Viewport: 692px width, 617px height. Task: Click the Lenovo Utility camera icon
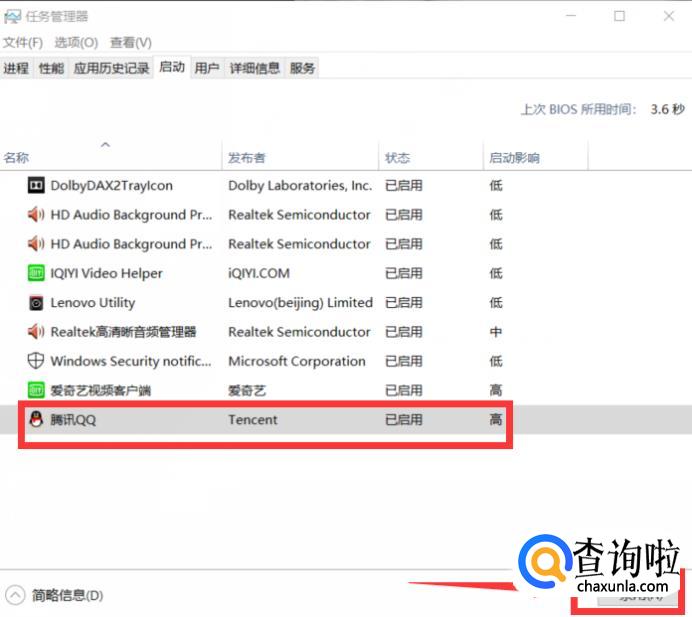36,302
